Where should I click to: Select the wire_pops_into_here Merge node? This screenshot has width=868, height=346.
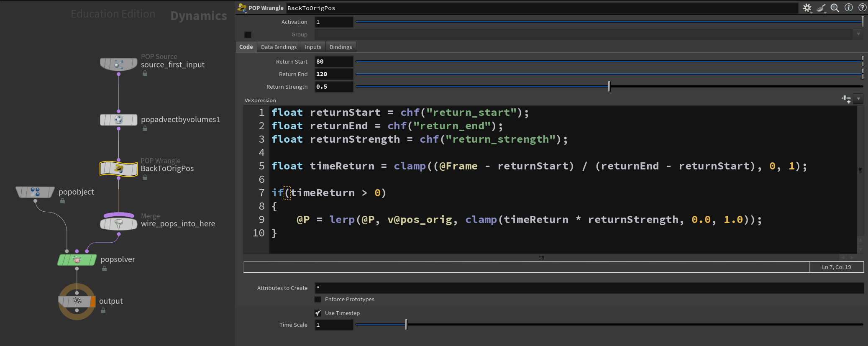point(118,224)
